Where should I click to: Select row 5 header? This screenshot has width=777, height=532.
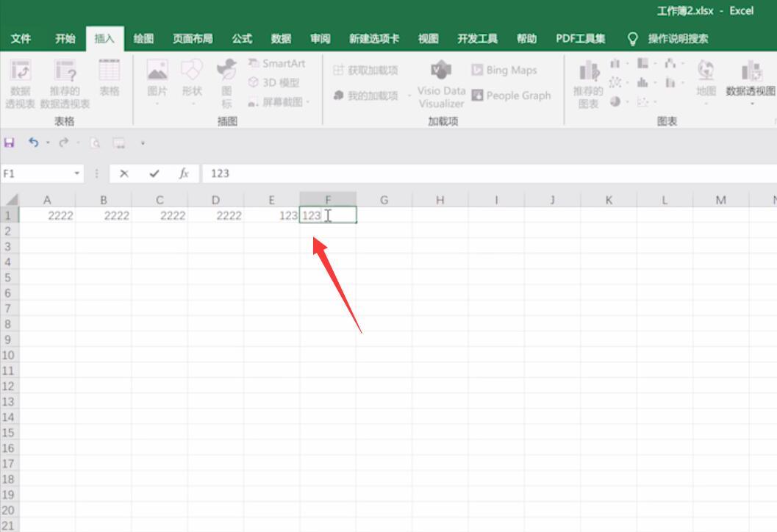pyautogui.click(x=8, y=278)
